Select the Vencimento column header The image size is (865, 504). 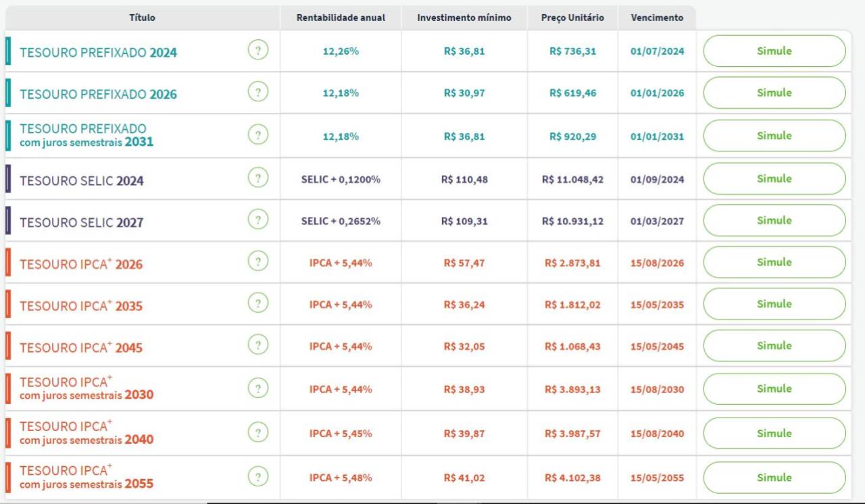(657, 18)
